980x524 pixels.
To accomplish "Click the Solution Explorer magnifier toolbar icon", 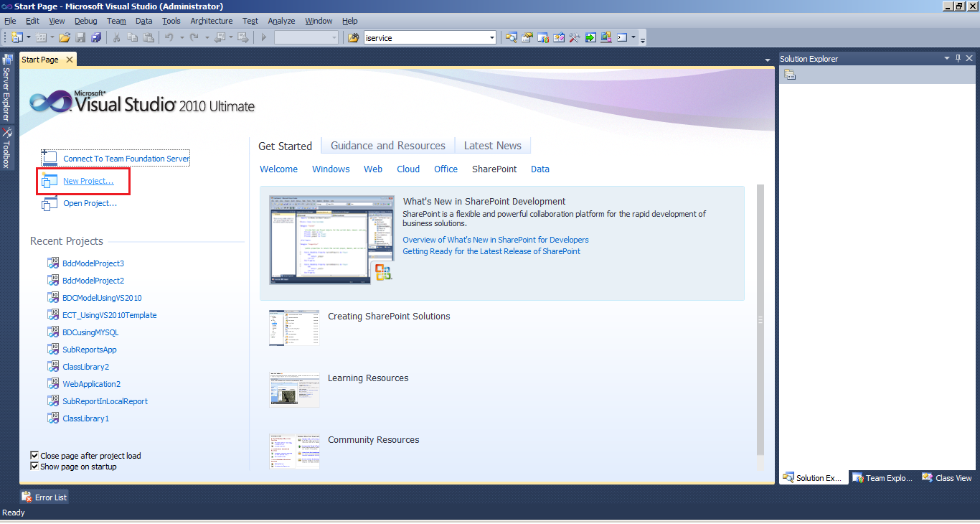I will 512,37.
